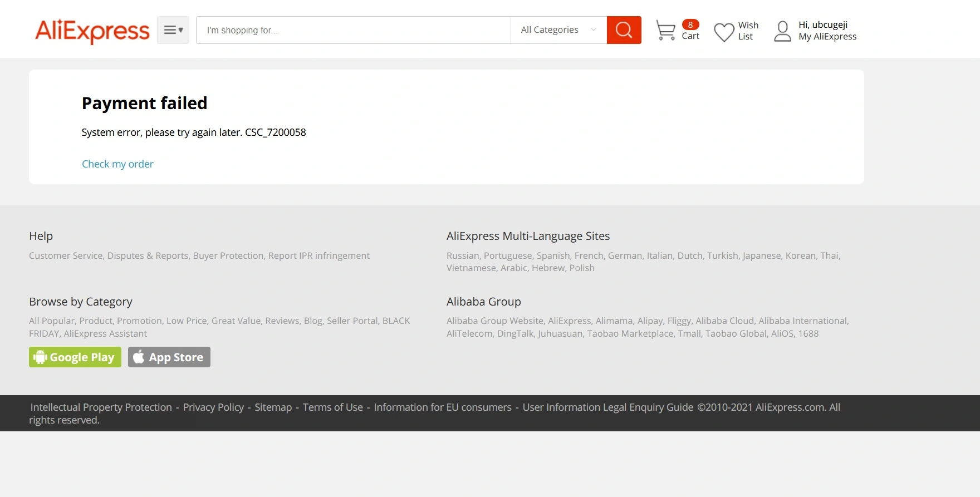Switch to the Korean language site
This screenshot has width=980, height=497.
tap(801, 255)
